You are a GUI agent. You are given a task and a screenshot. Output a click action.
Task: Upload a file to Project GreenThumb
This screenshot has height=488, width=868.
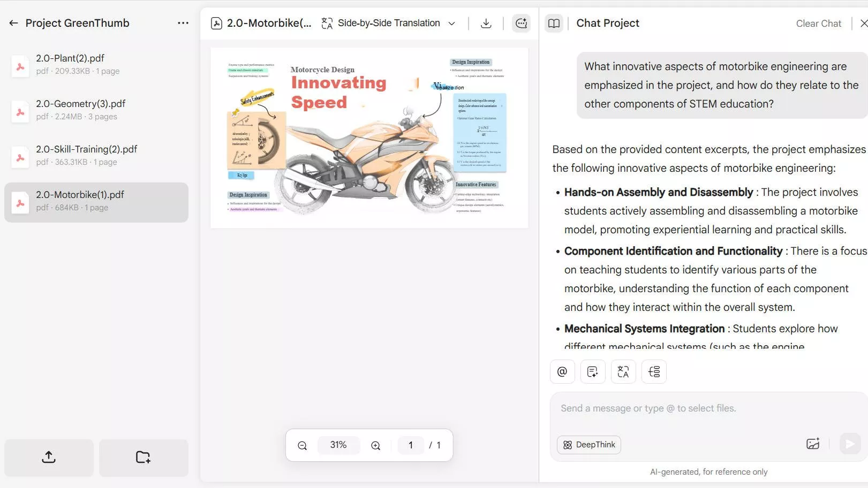coord(48,457)
